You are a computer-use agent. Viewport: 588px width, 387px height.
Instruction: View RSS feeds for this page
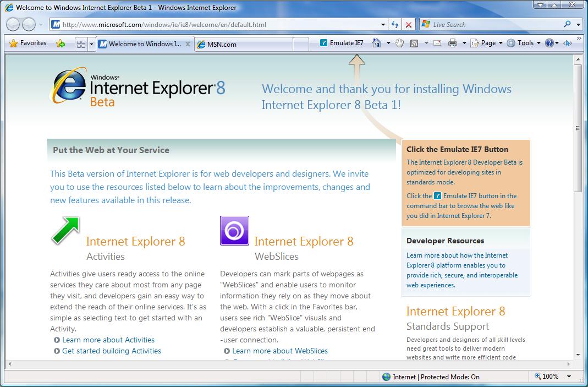pyautogui.click(x=413, y=42)
